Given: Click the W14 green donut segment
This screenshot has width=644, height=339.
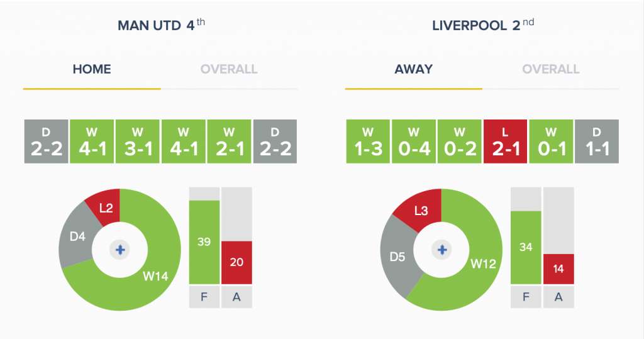Looking at the screenshot, I should pos(155,275).
